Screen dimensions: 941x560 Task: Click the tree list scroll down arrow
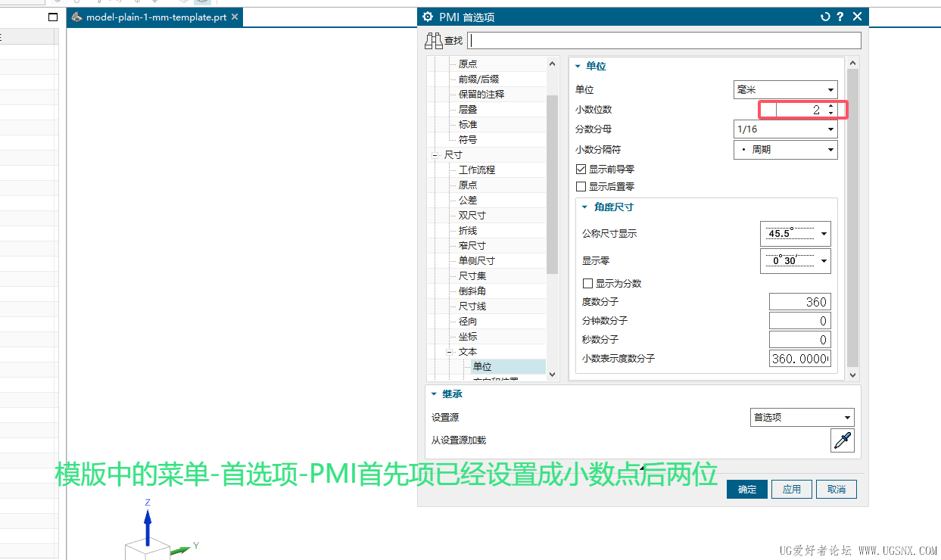coord(552,375)
